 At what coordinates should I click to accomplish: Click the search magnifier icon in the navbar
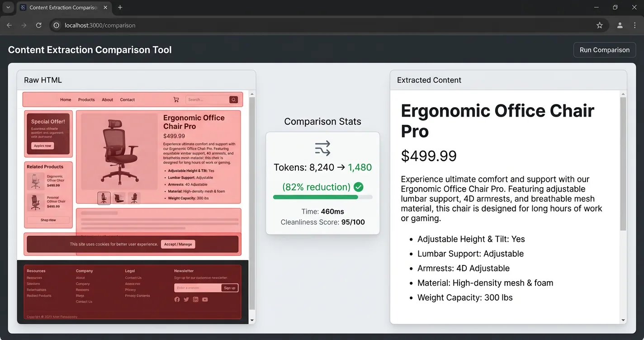click(x=233, y=99)
